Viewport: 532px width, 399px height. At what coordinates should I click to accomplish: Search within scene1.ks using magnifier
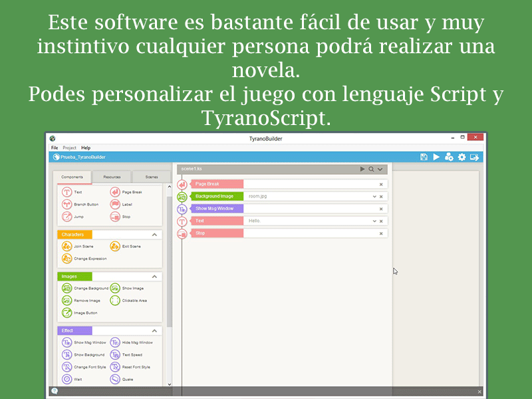coord(371,169)
